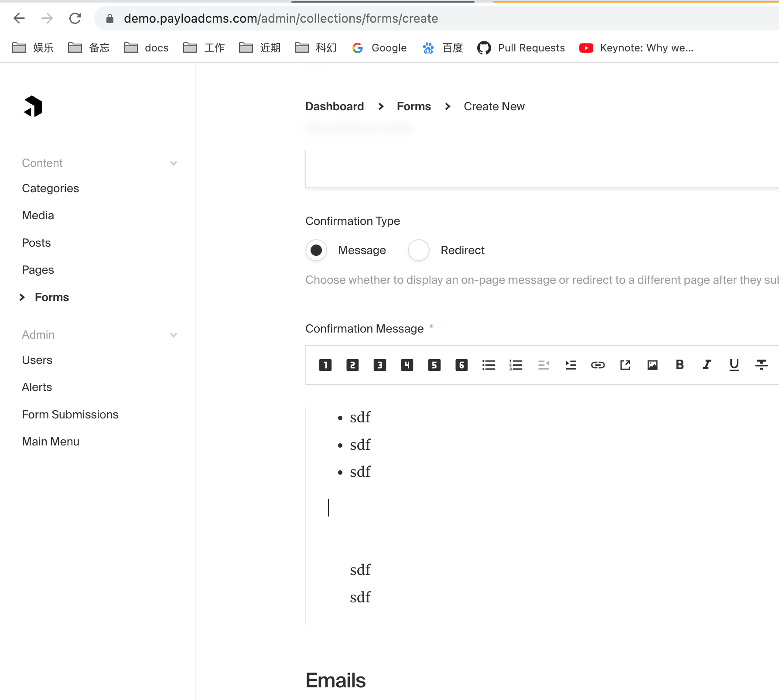Image resolution: width=779 pixels, height=700 pixels.
Task: Insert an image via the image icon
Action: [652, 365]
